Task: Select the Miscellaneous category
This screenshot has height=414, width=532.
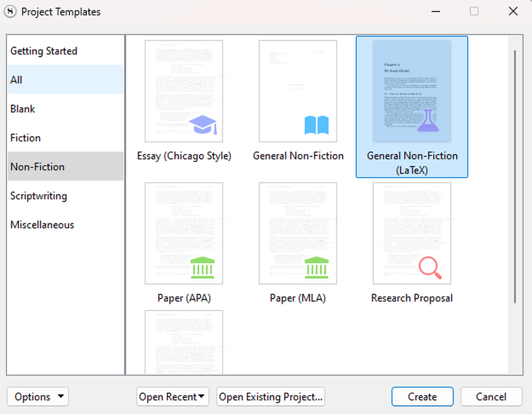Action: click(x=42, y=225)
